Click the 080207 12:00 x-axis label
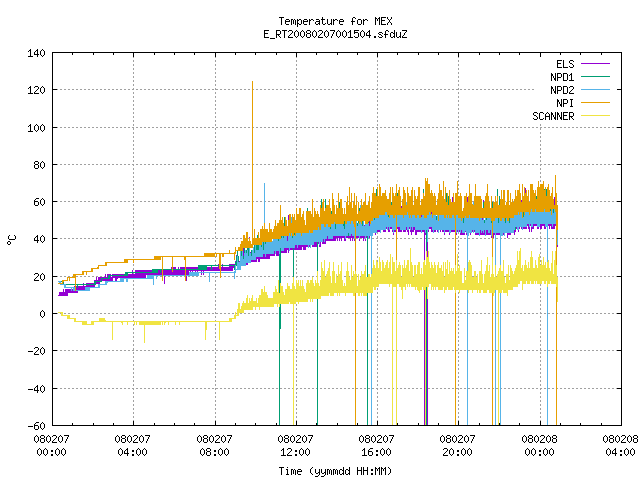 tap(295, 445)
